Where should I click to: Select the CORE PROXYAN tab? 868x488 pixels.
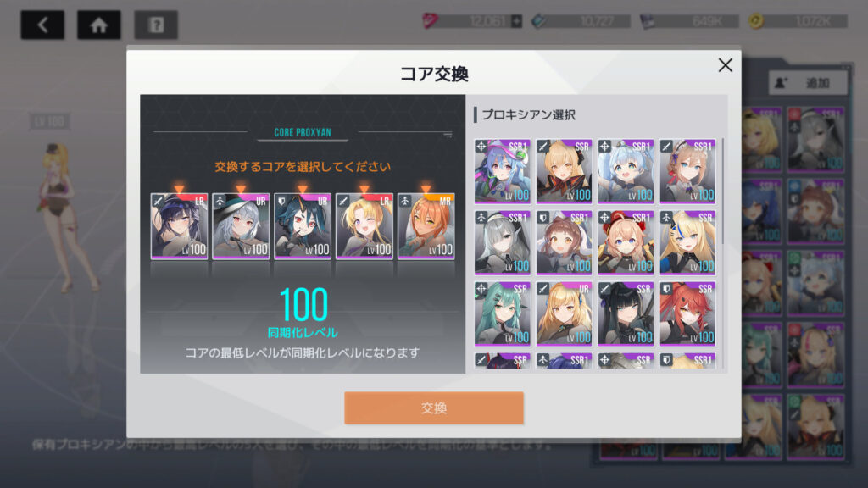[303, 133]
